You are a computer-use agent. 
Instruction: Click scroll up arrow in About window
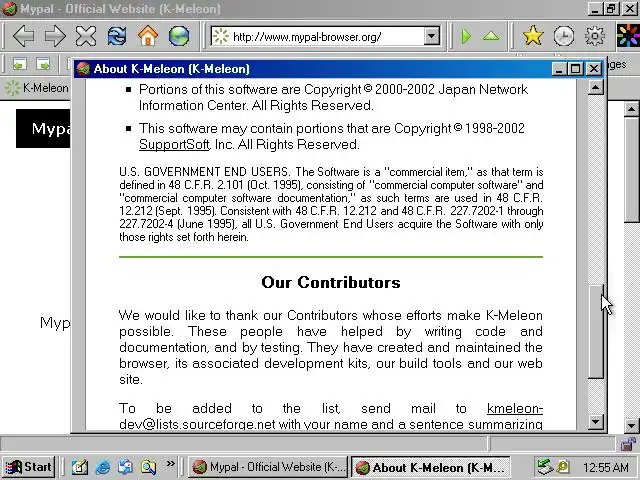pyautogui.click(x=596, y=87)
